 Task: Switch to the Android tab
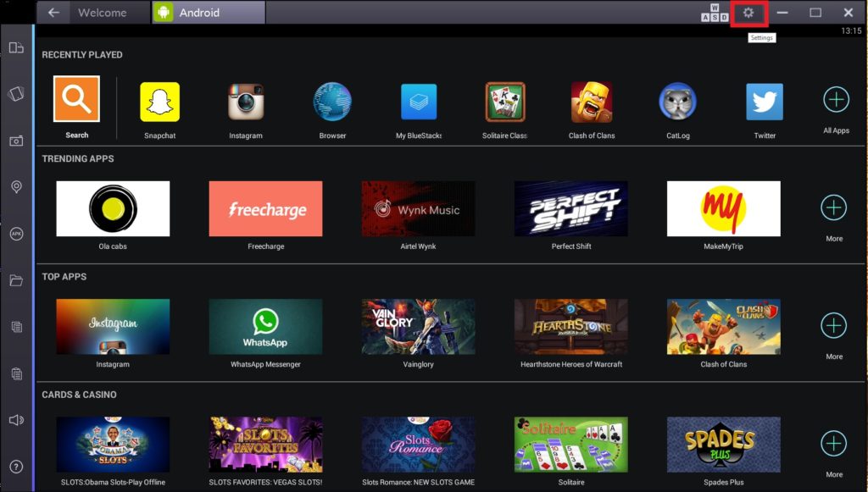pos(209,13)
